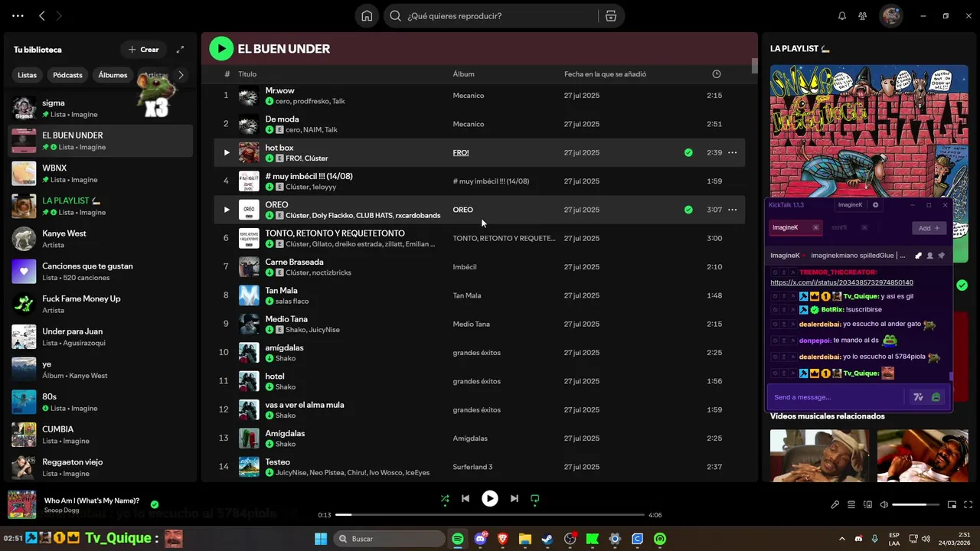Image resolution: width=980 pixels, height=551 pixels.
Task: Skip to previous track
Action: [465, 498]
